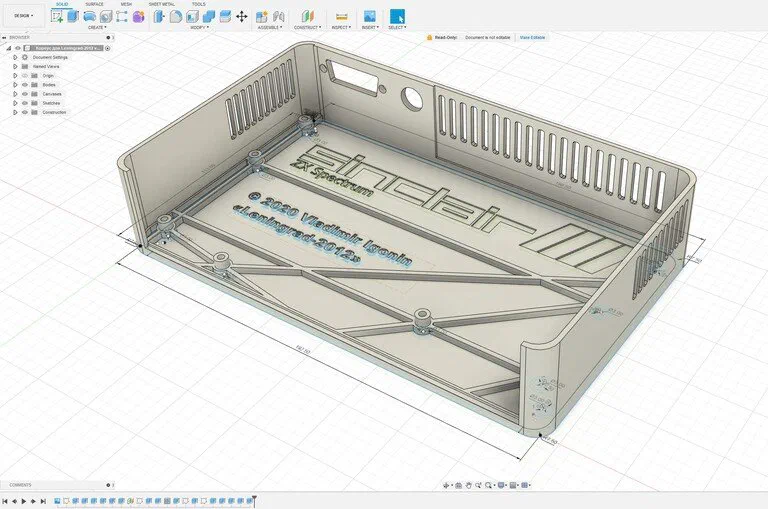Toggle visibility of Canvases folder
This screenshot has width=768, height=509.
pos(25,94)
